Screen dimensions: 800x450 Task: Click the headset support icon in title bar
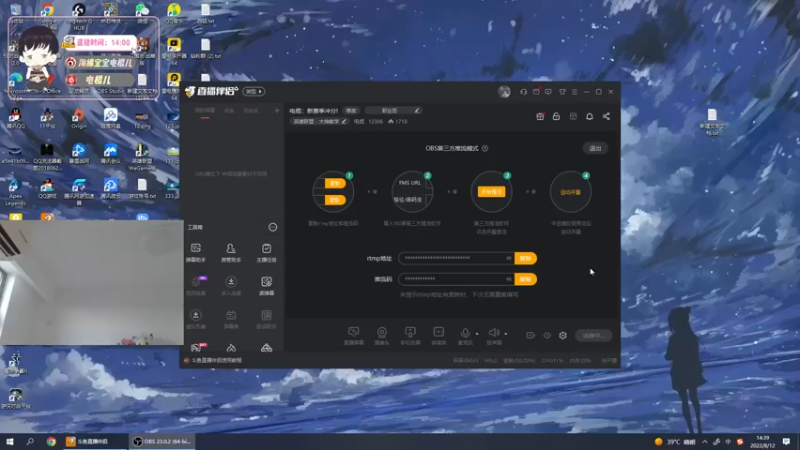tap(523, 92)
